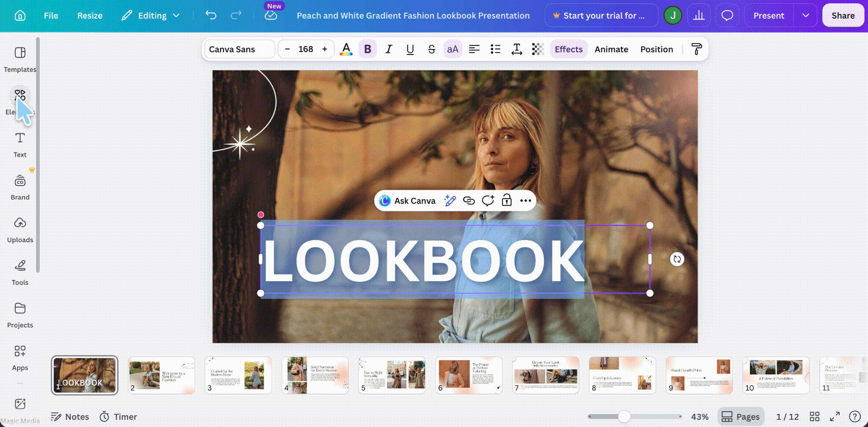Click the cloud save status icon
Screen dimensions: 868x427
tap(271, 16)
